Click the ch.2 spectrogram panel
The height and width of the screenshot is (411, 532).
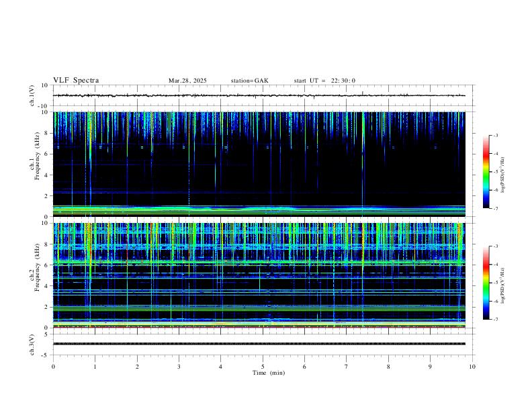pyautogui.click(x=259, y=275)
